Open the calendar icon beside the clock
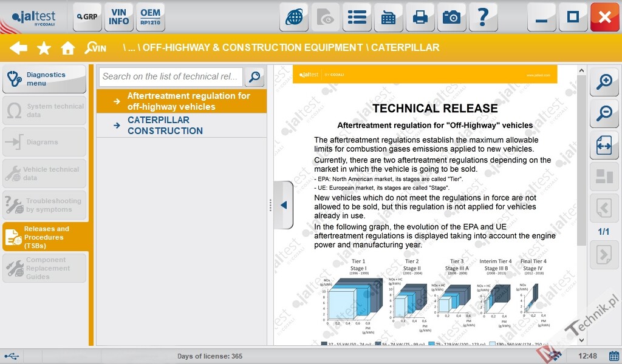This screenshot has height=364, width=622. [x=613, y=356]
